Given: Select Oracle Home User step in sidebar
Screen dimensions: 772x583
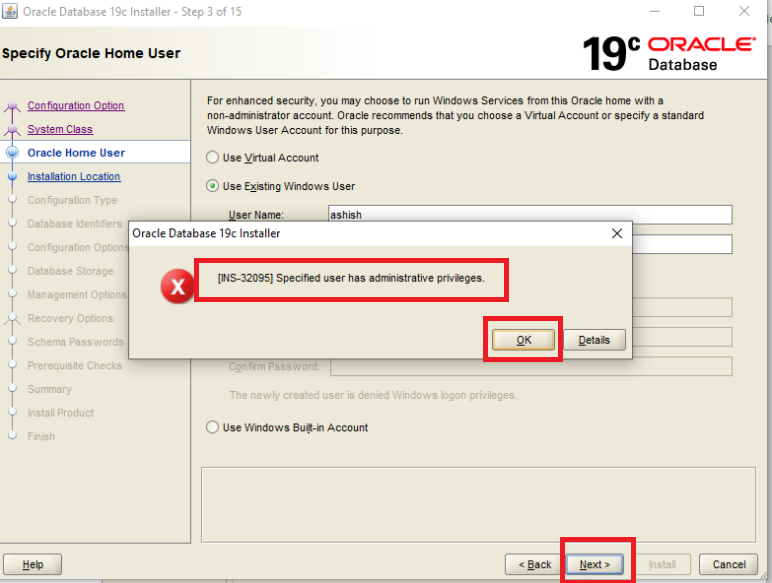Looking at the screenshot, I should tap(76, 153).
